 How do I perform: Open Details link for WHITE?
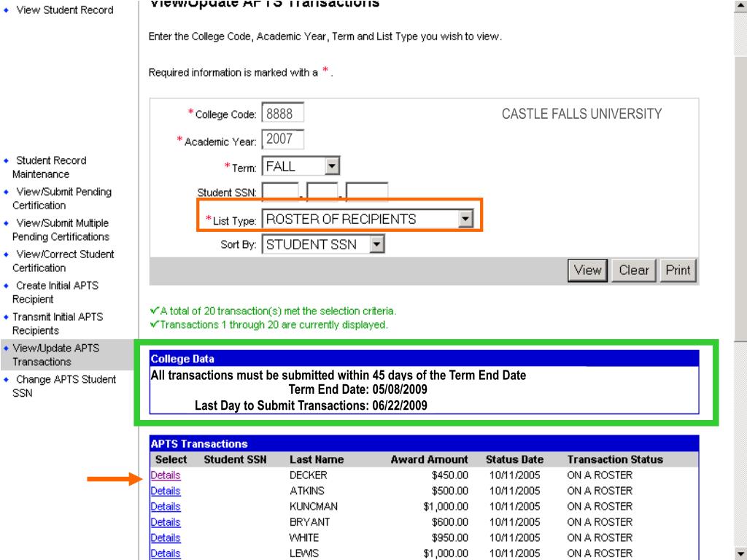click(x=166, y=538)
